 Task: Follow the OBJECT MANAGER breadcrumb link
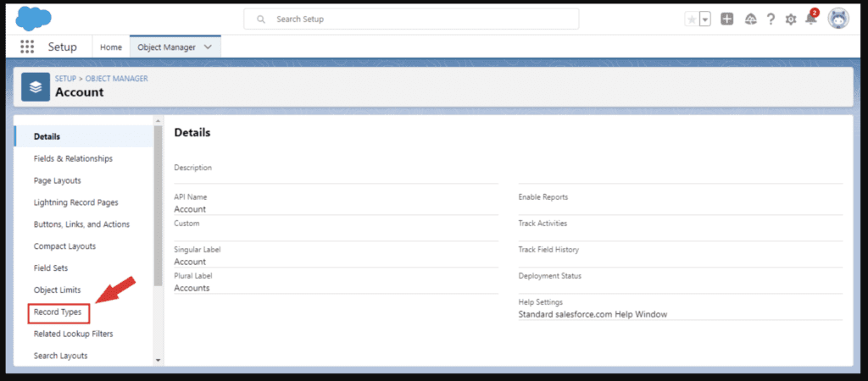click(x=116, y=79)
